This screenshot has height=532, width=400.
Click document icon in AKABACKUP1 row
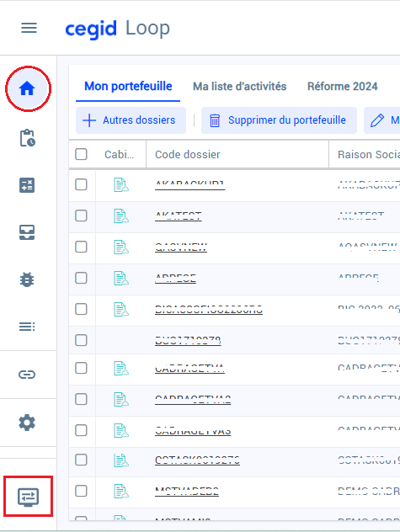click(121, 185)
